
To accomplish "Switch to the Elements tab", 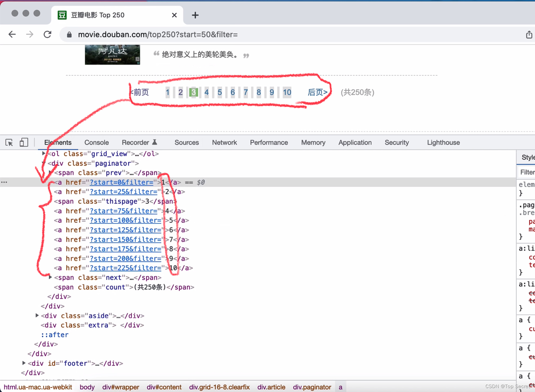I will click(58, 143).
